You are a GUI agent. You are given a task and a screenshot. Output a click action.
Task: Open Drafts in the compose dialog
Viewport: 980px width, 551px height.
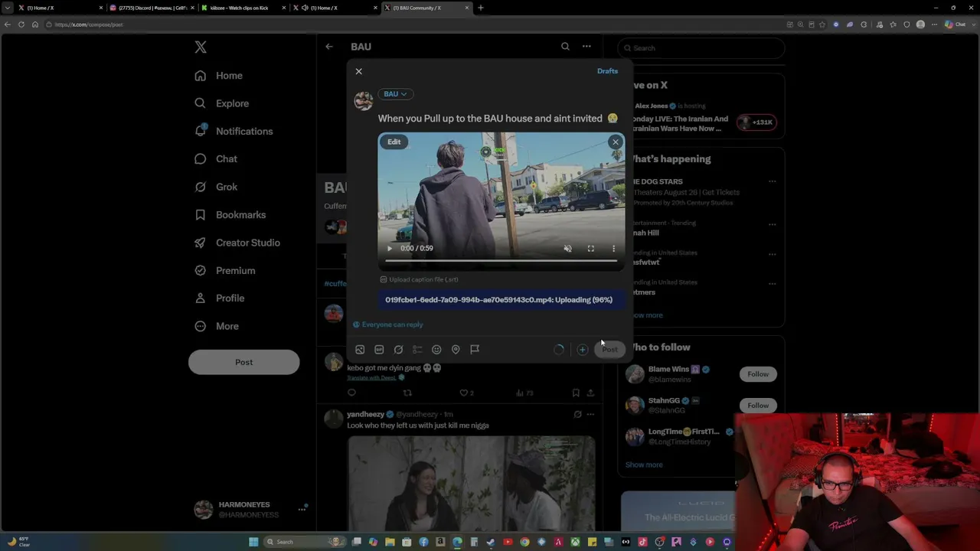(607, 71)
